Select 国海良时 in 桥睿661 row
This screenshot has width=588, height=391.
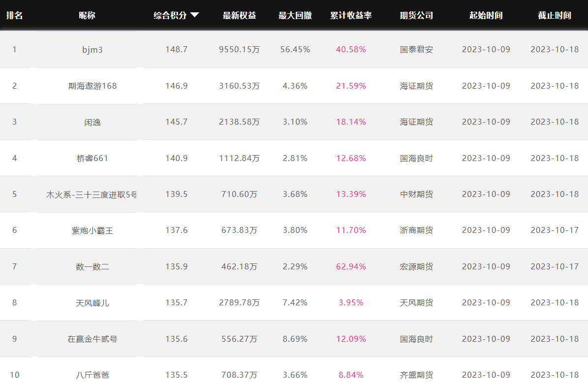[416, 159]
